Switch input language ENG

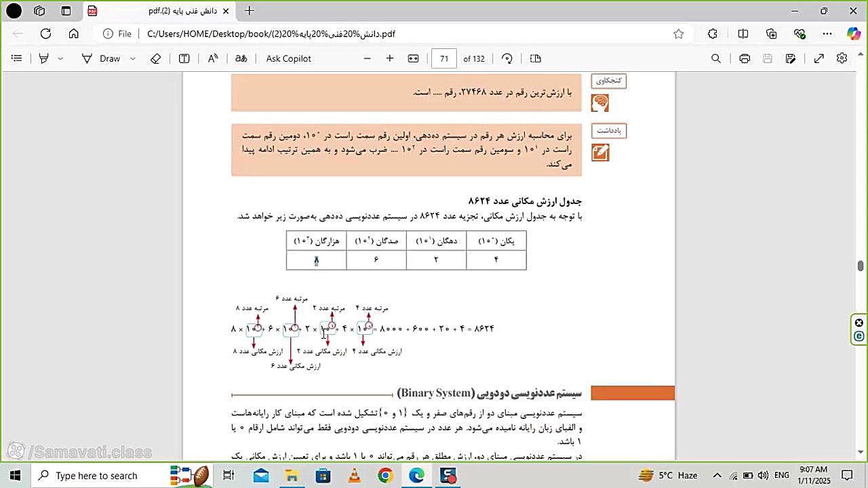[781, 475]
